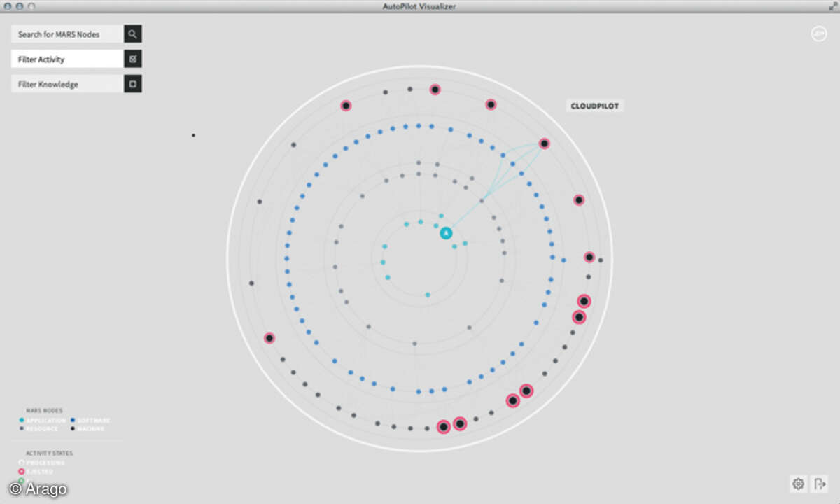Click the logout exit icon
The width and height of the screenshot is (840, 504).
click(x=820, y=483)
